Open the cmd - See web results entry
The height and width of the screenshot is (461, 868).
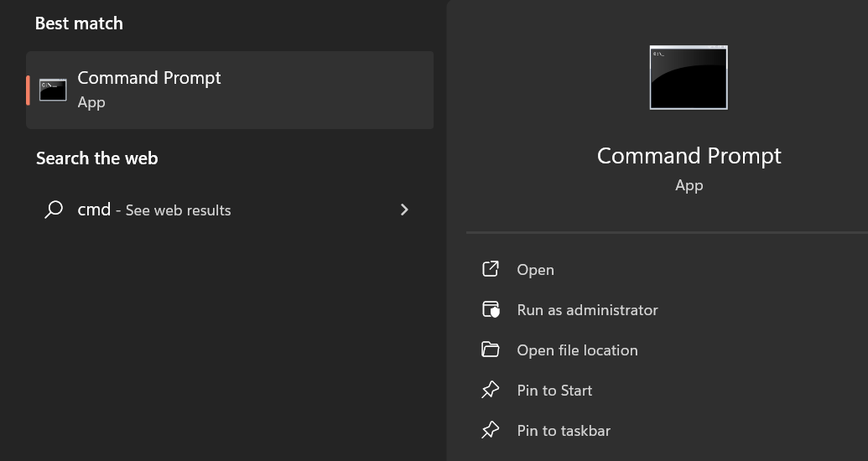[230, 210]
